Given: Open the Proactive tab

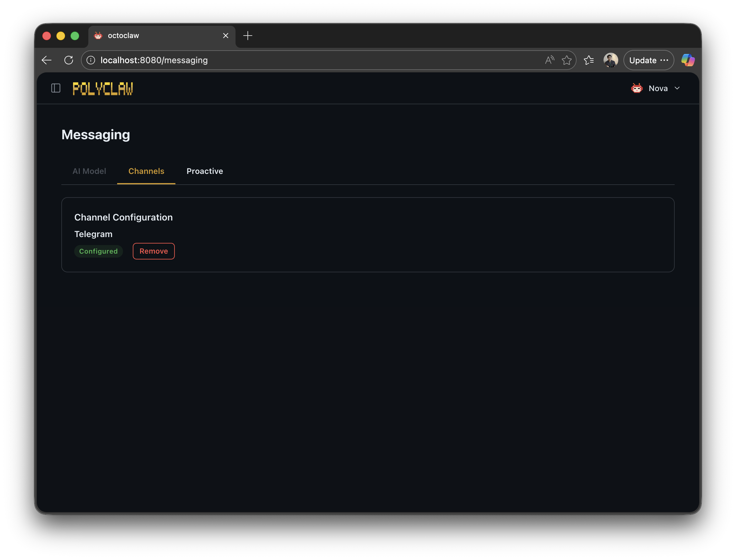Looking at the screenshot, I should tap(205, 171).
